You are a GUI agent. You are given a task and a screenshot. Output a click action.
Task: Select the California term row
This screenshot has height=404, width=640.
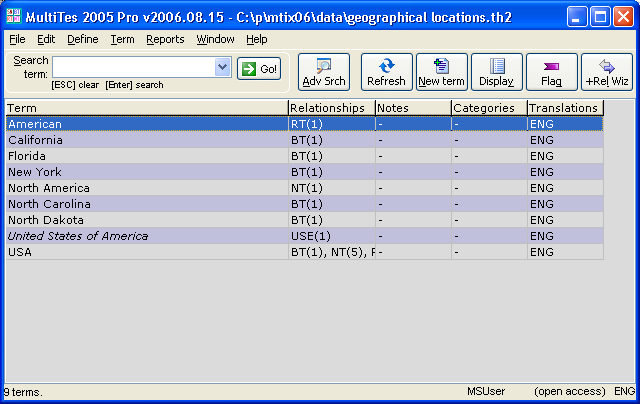coord(304,140)
